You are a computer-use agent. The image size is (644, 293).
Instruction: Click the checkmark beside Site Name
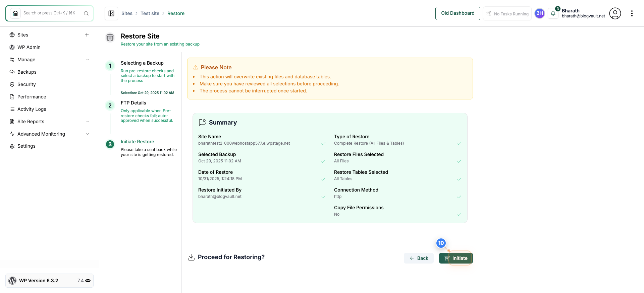click(x=323, y=144)
